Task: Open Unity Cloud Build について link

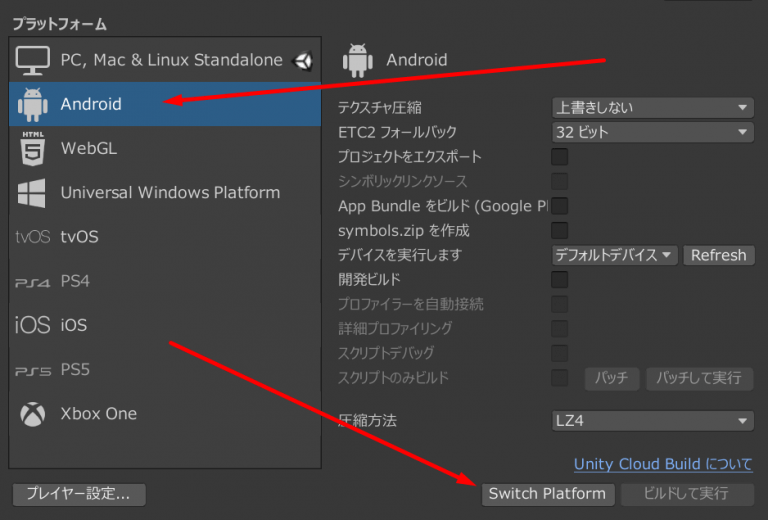Action: (x=663, y=464)
